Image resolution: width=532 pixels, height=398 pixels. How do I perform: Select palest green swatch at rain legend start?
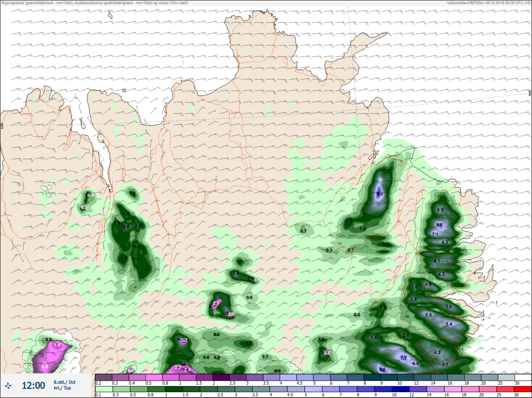click(104, 389)
